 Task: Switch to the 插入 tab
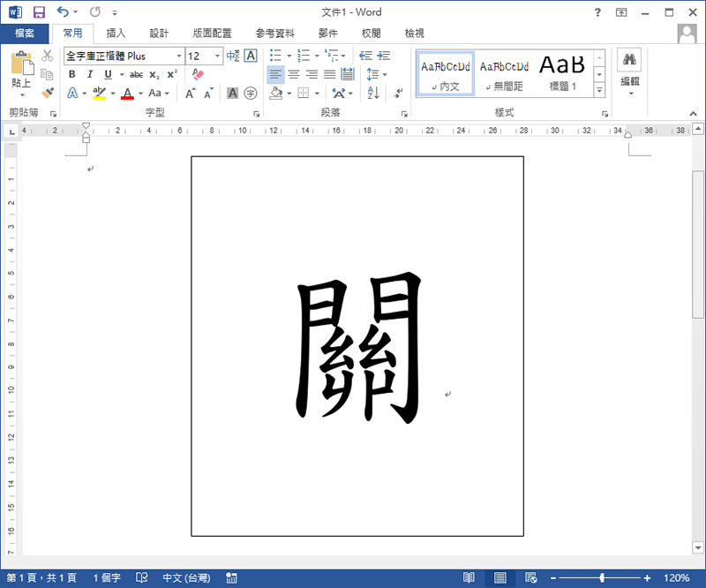coord(116,34)
